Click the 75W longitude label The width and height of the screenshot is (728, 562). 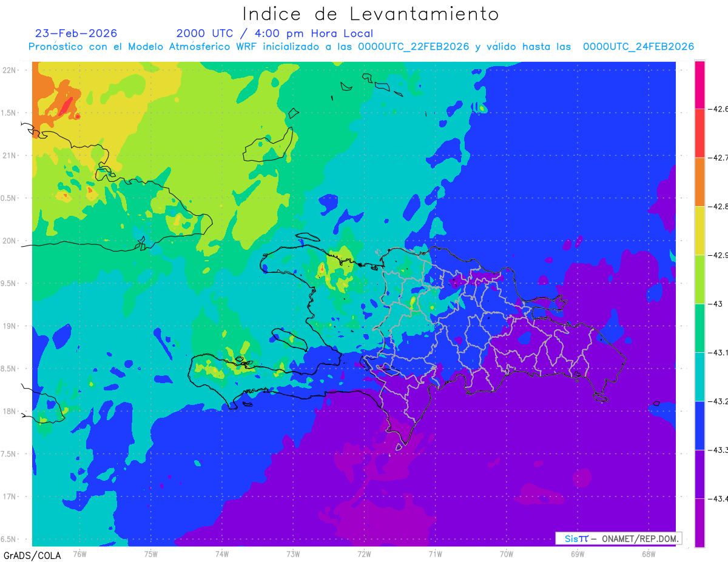pos(151,553)
